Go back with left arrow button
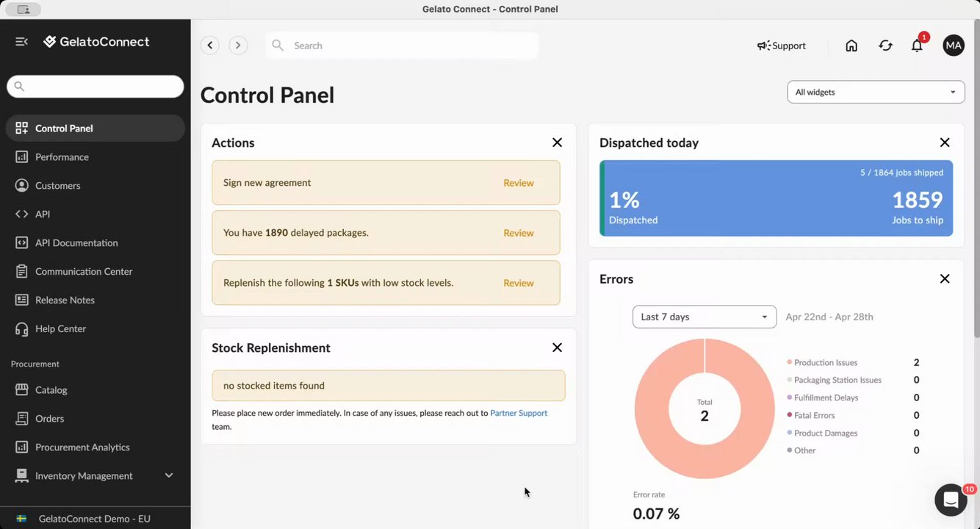Screen dimensions: 980x529 coord(210,46)
